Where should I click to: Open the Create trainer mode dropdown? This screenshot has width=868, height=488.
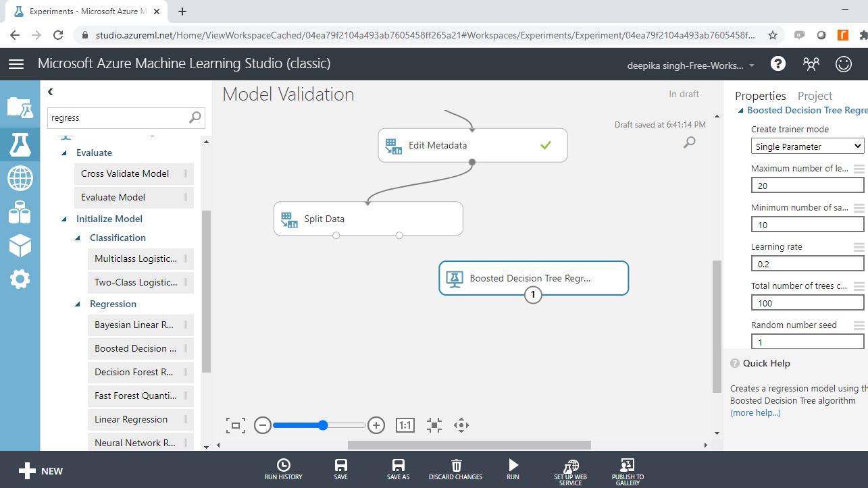[807, 146]
